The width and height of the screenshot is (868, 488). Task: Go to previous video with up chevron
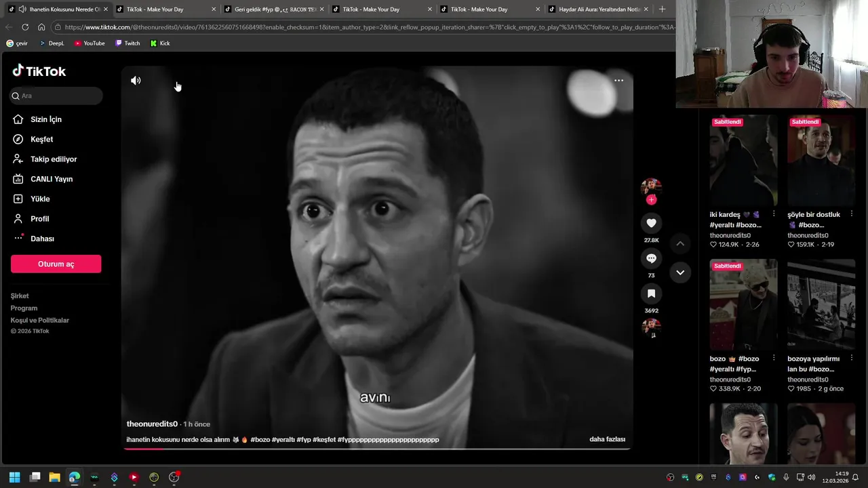[680, 243]
